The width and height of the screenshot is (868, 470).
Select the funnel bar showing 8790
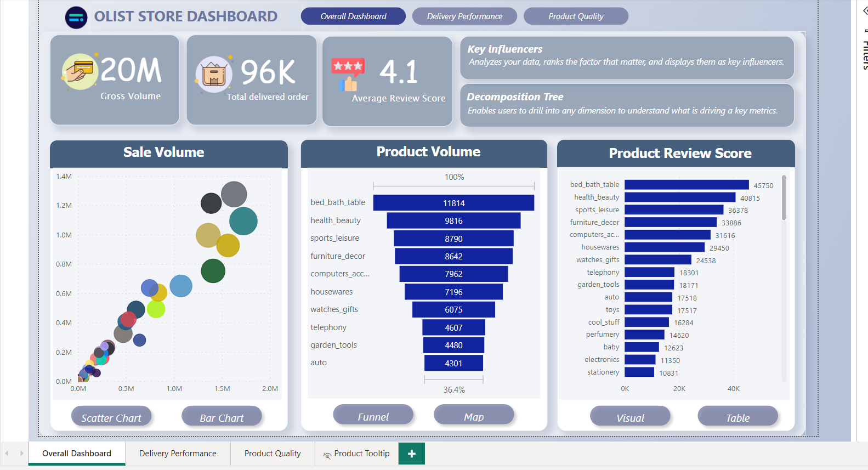point(453,239)
